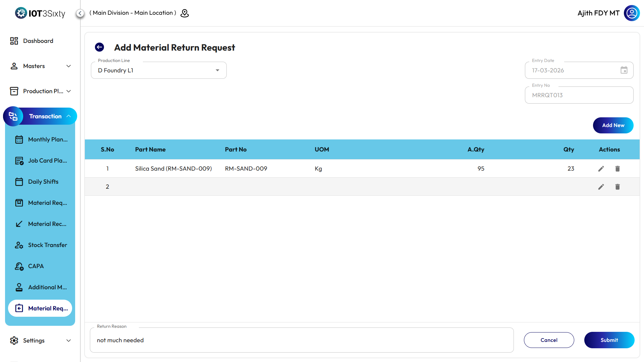Open the Daily Shifts menu item
This screenshot has width=644, height=362.
(x=43, y=182)
